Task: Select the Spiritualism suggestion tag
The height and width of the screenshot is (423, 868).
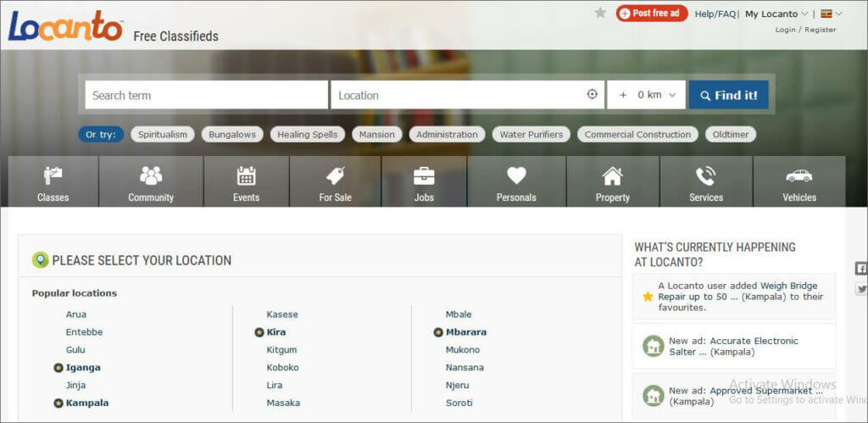Action: tap(163, 135)
